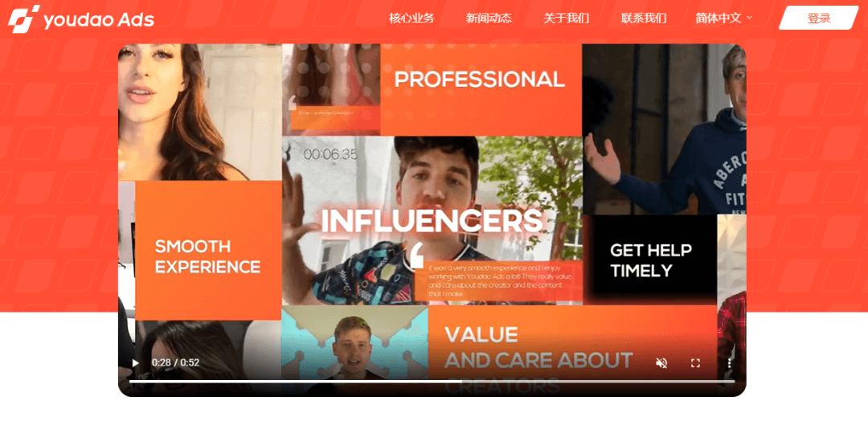Go to 关于我们 page
The image size is (868, 421).
[x=567, y=18]
